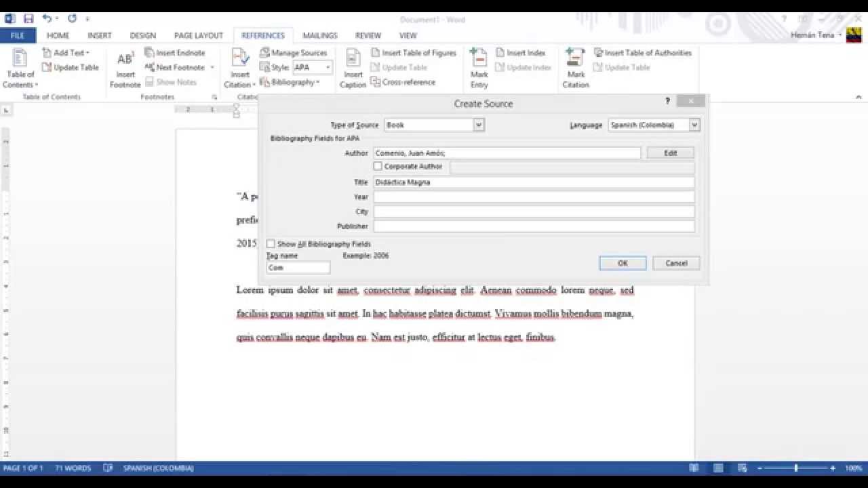Screen dimensions: 868x488
Task: Enable Show All Bibliography Fields
Action: point(271,243)
